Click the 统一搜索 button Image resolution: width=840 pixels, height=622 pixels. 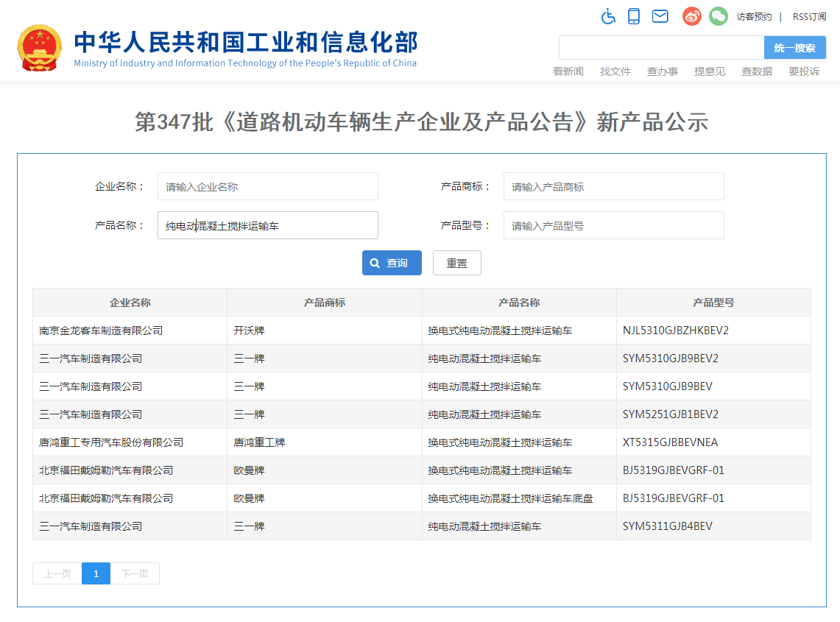(x=794, y=48)
